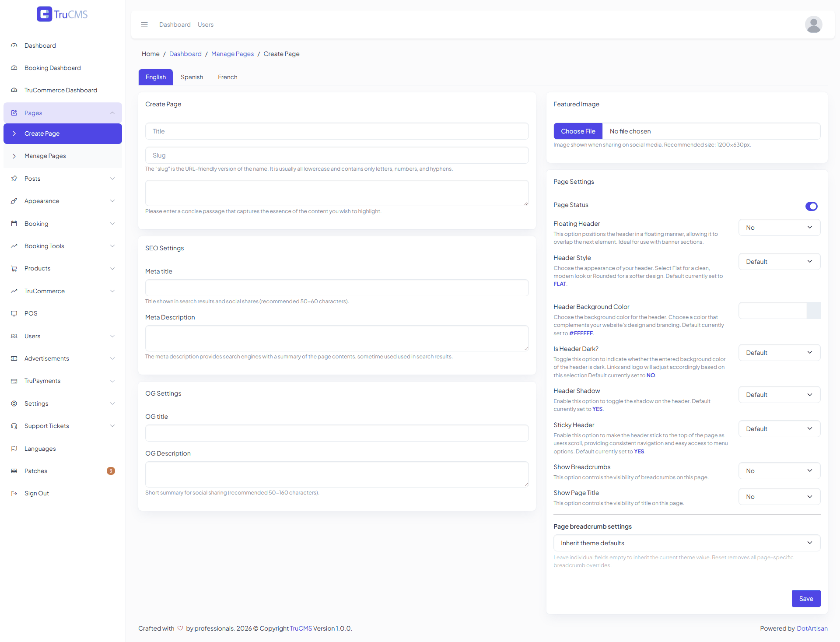This screenshot has width=840, height=642.
Task: Open the Header Shadow dropdown
Action: click(779, 395)
